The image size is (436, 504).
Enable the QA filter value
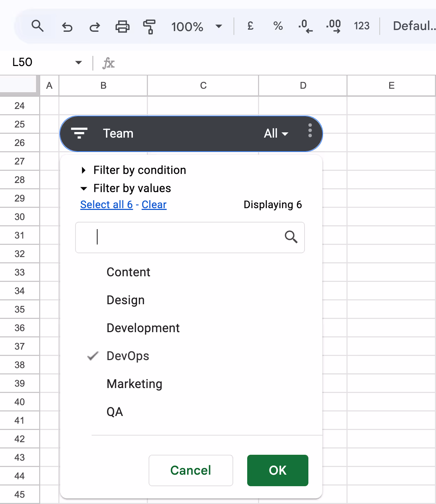pos(115,412)
